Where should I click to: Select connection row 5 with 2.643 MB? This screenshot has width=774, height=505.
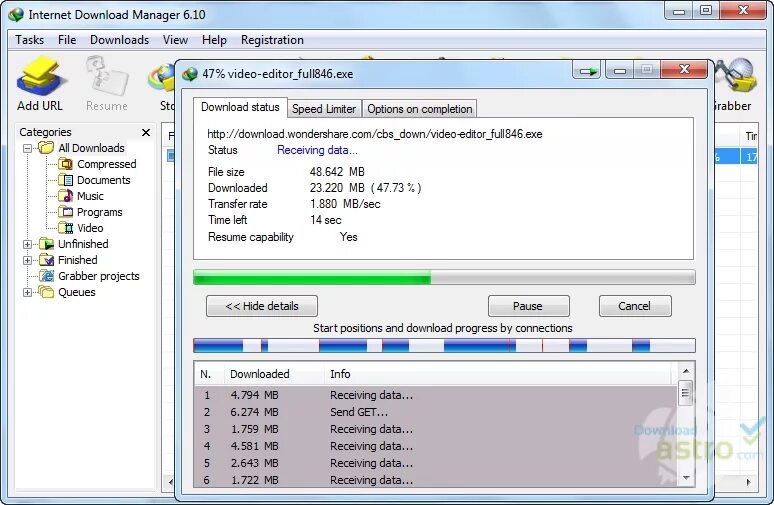(x=437, y=463)
